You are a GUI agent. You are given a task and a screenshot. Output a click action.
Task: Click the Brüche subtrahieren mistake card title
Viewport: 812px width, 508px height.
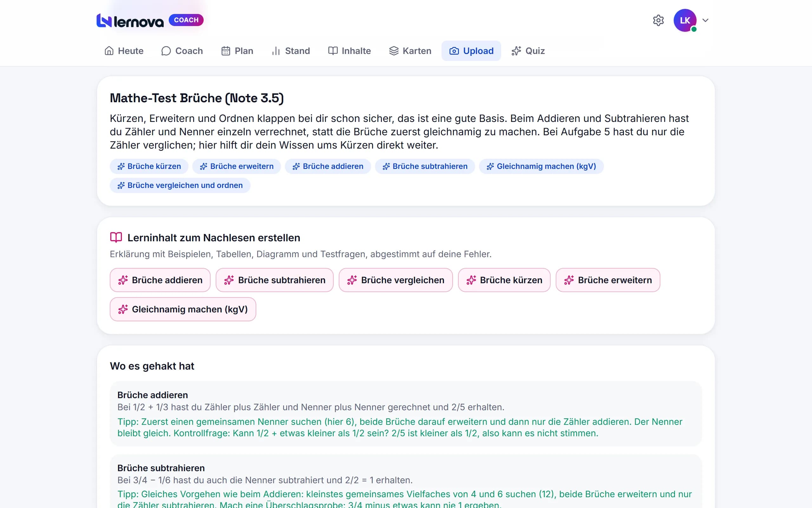tap(161, 468)
